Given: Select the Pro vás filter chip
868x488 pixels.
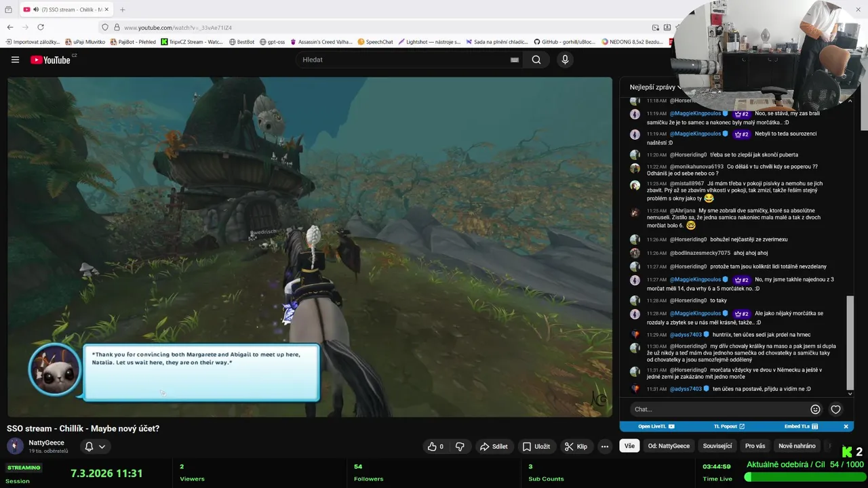Looking at the screenshot, I should pos(755,446).
